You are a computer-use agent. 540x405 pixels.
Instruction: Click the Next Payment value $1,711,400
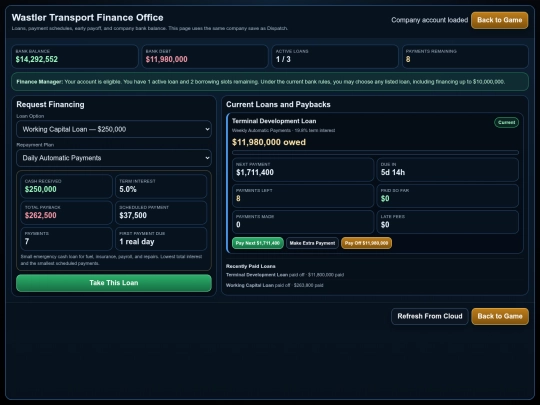255,173
